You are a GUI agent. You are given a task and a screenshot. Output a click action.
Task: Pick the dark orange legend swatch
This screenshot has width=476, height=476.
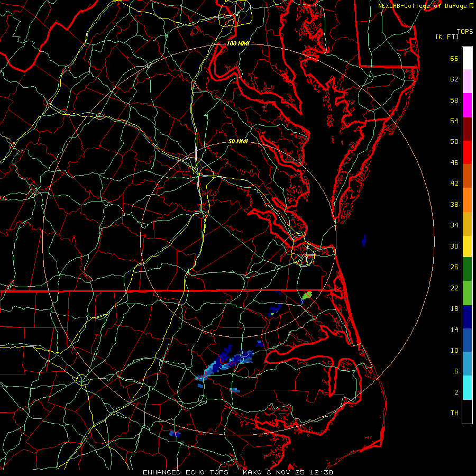point(467,176)
